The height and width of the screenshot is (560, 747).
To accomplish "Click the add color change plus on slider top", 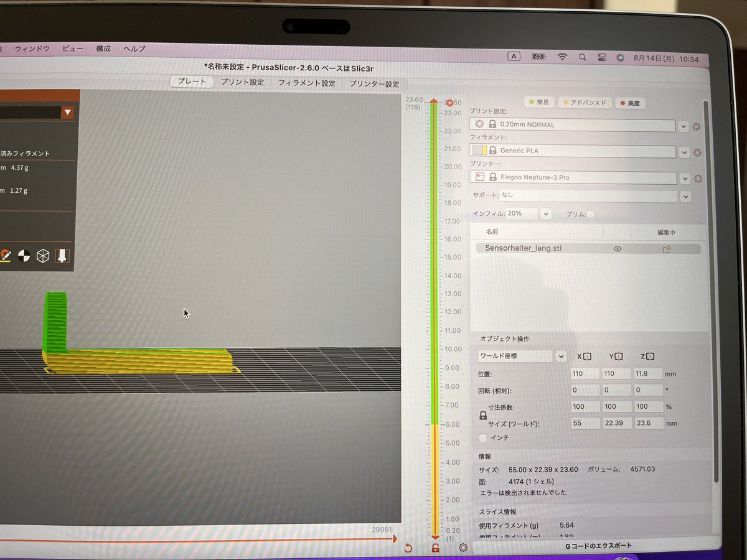I will [449, 103].
